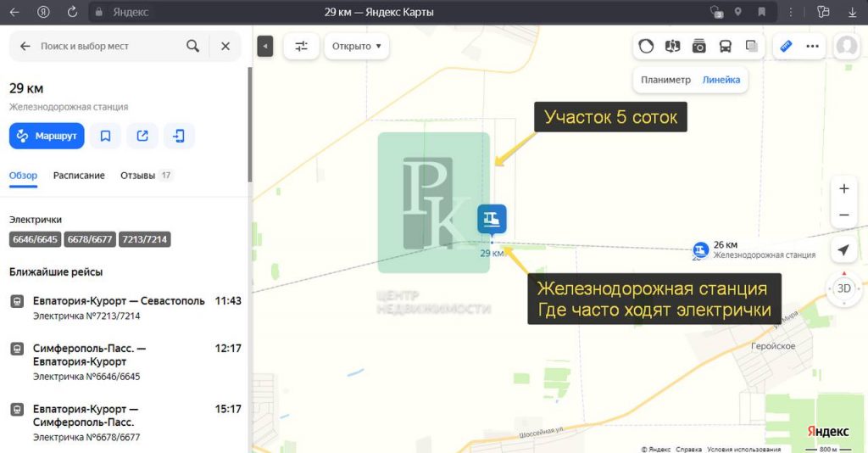Open the map filters slider button

(x=301, y=46)
